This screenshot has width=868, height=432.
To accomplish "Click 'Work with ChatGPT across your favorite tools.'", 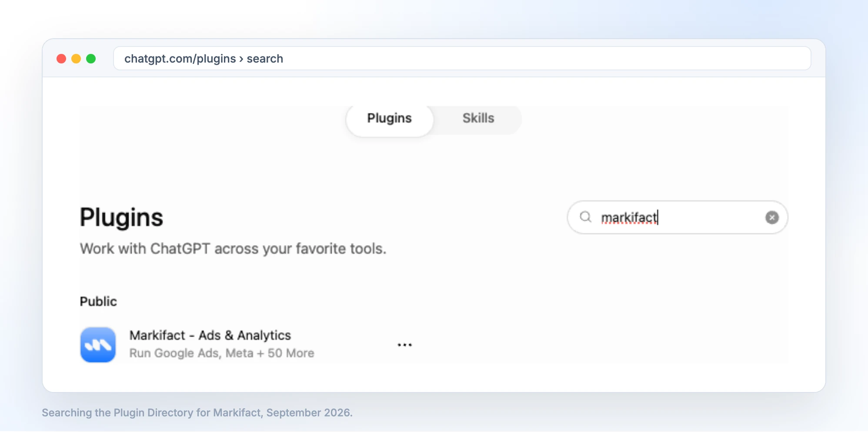I will [x=233, y=249].
